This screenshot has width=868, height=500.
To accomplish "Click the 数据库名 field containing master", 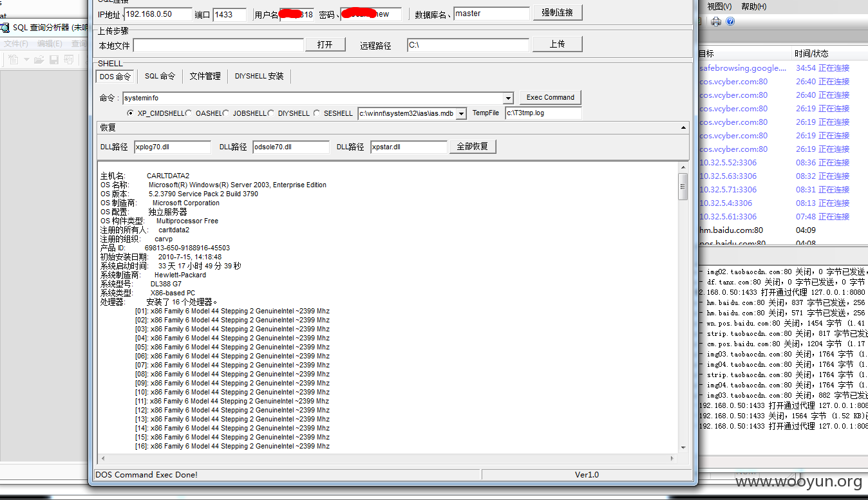I will pos(491,14).
